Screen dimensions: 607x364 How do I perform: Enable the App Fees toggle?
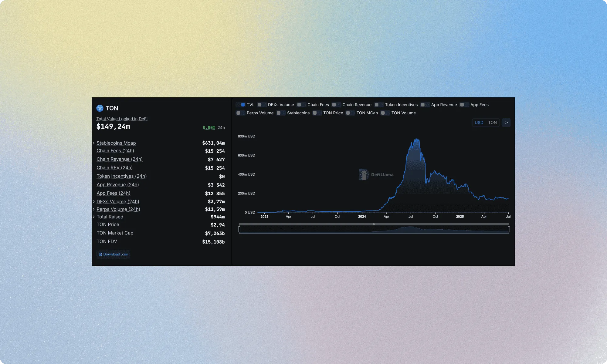click(464, 105)
